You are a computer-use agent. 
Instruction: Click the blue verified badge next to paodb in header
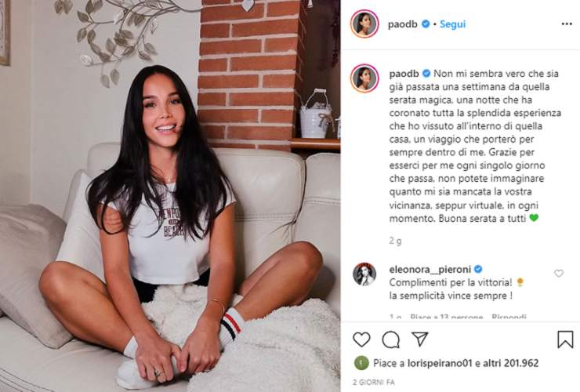[426, 24]
